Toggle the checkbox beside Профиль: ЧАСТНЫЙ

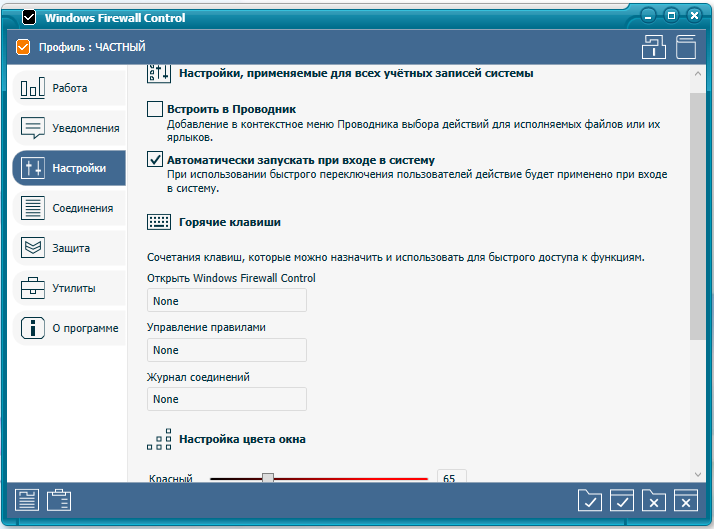coord(24,46)
